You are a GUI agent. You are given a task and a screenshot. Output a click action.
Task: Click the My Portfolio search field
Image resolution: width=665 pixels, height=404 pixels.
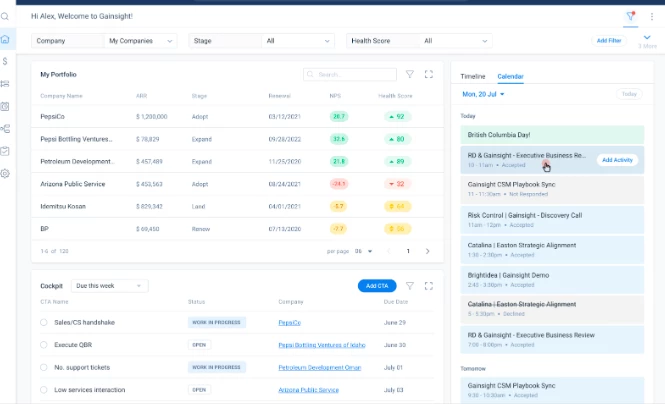(350, 74)
